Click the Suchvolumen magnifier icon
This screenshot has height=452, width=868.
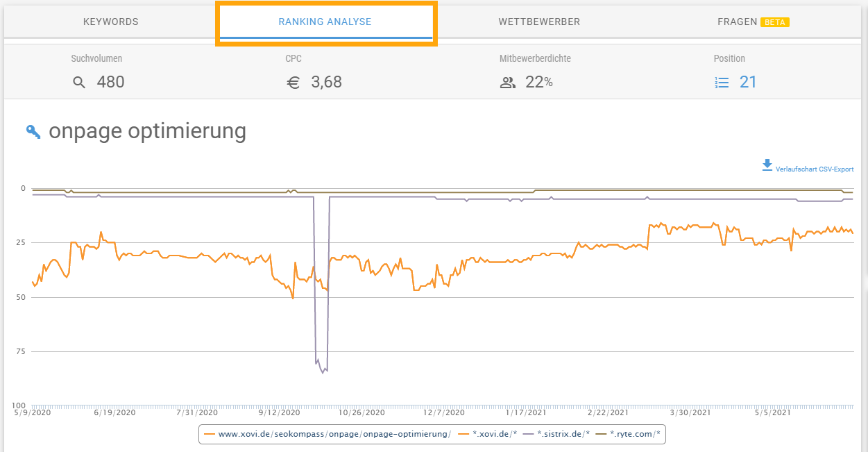(x=79, y=83)
